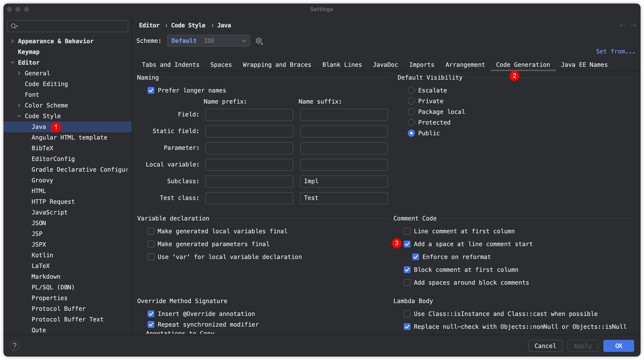The height and width of the screenshot is (360, 644).
Task: Click Editor in the breadcrumb
Action: coord(149,25)
